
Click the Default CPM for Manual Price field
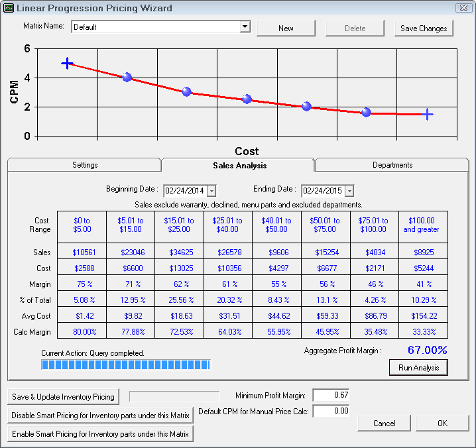(x=330, y=412)
